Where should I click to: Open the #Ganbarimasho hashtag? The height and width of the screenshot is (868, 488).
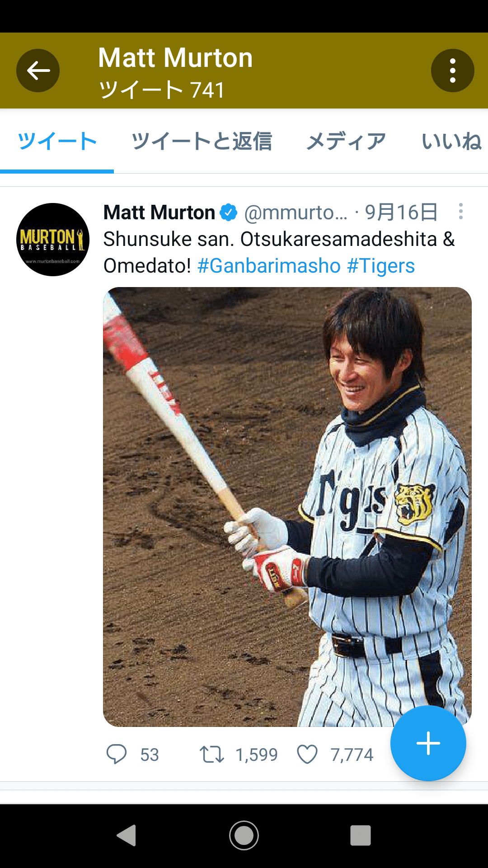coord(269,266)
